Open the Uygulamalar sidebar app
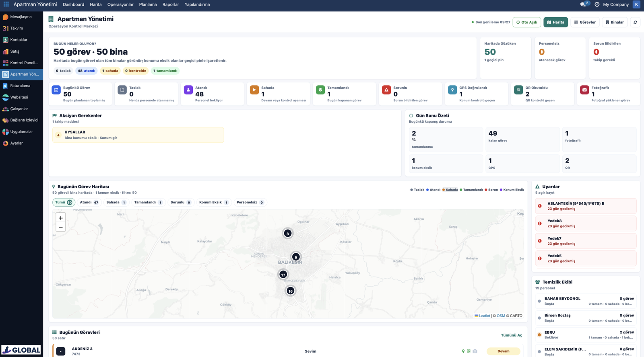Image resolution: width=644 pixels, height=357 pixels. tap(21, 132)
